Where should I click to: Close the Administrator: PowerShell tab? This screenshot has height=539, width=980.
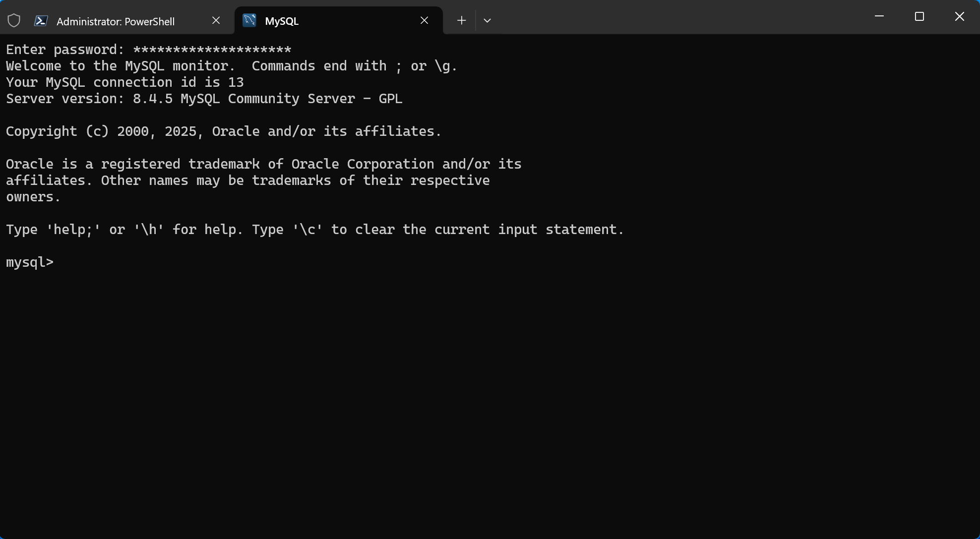point(216,20)
